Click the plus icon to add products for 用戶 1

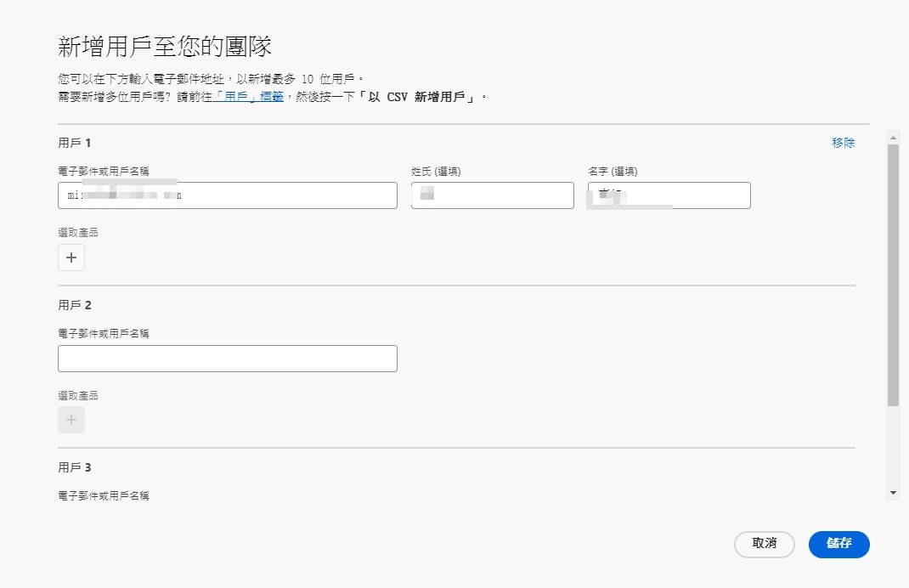pos(71,257)
